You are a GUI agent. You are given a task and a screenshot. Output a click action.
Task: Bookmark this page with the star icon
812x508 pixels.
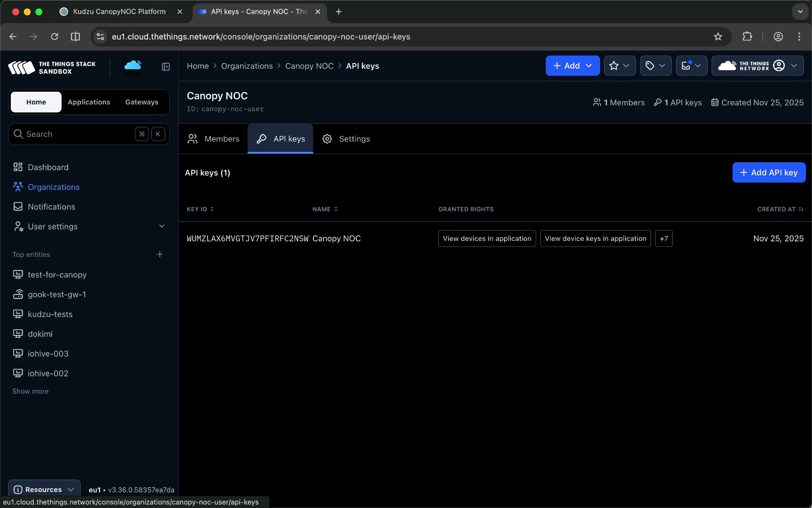(718, 37)
